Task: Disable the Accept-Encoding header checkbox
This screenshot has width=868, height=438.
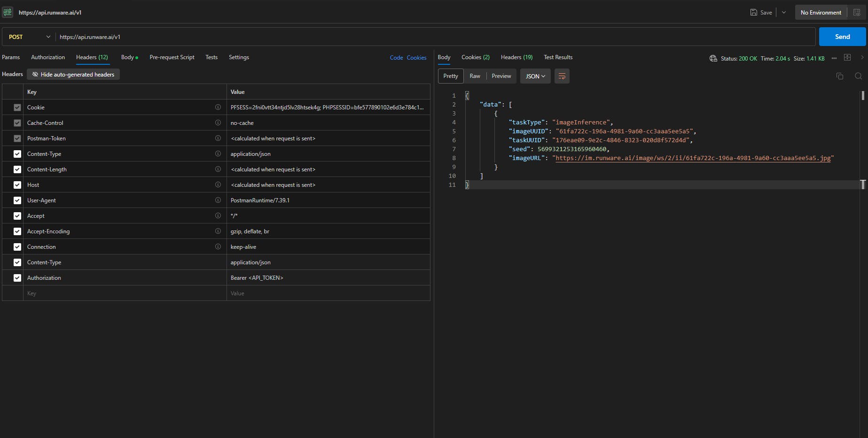Action: pos(17,231)
